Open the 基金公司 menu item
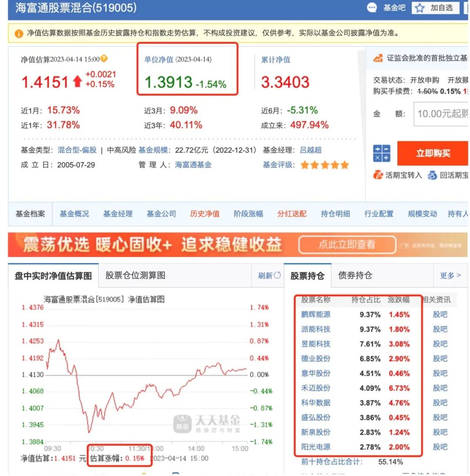470x476 pixels. point(161,214)
